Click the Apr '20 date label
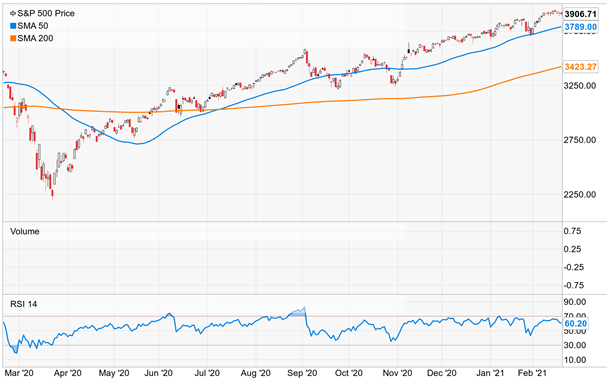 (67, 373)
